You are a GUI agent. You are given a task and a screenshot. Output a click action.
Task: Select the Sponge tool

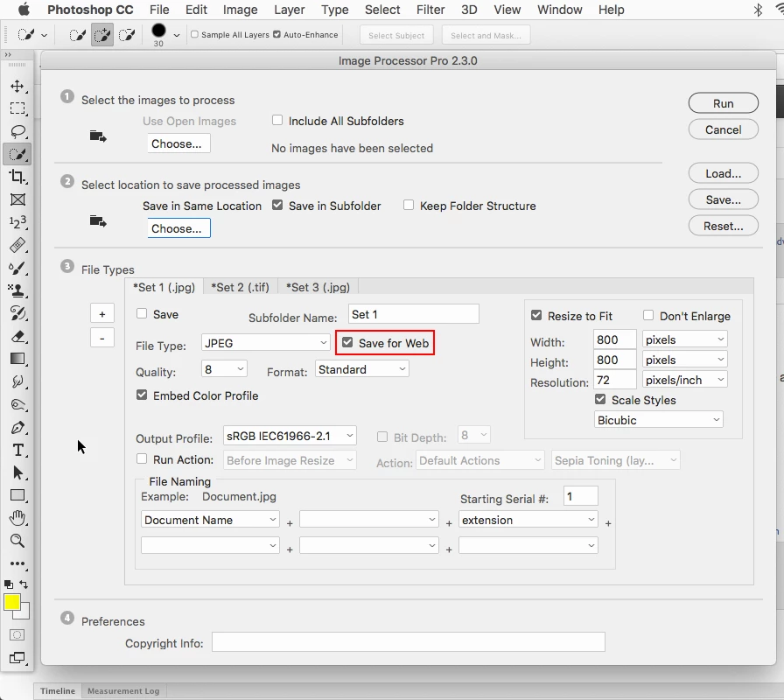pyautogui.click(x=17, y=404)
